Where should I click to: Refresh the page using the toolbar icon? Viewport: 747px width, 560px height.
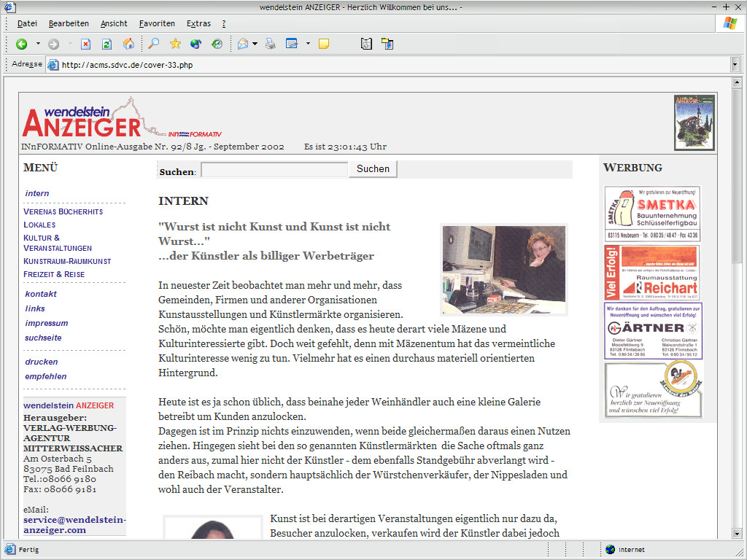[107, 44]
